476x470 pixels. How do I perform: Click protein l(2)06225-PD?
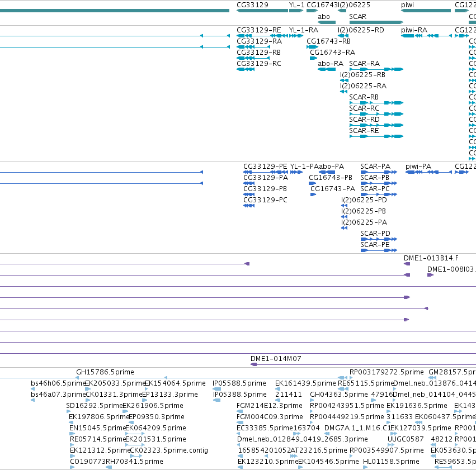344,206
